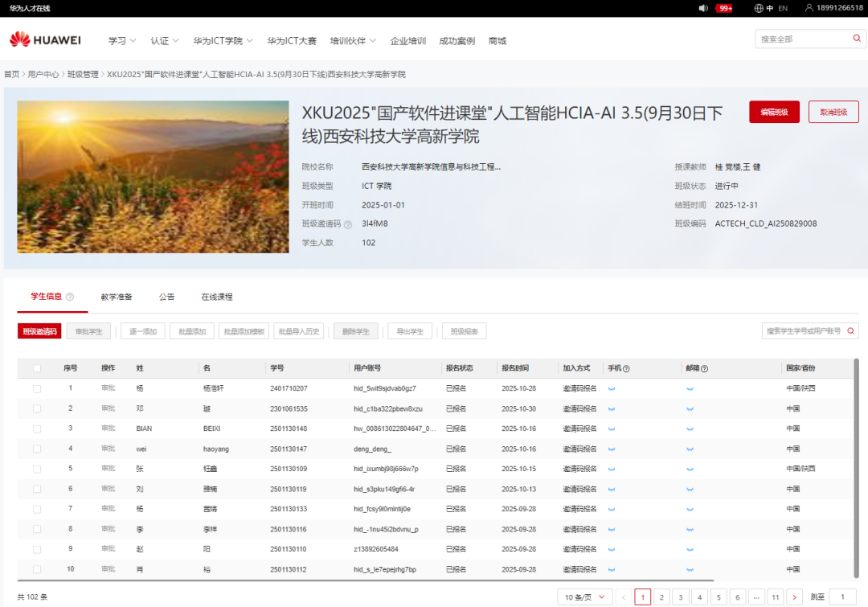The image size is (868, 607).
Task: Open the 商城 menu item
Action: coord(497,40)
